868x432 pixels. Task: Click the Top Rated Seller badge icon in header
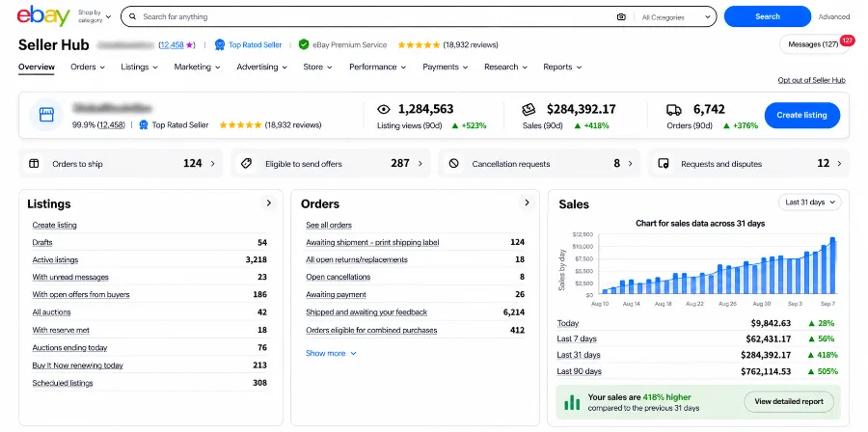[x=220, y=44]
